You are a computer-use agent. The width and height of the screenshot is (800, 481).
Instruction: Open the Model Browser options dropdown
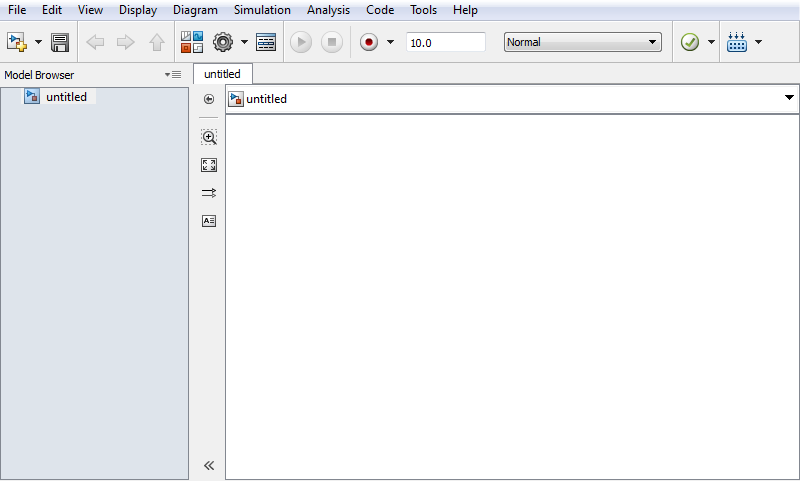pyautogui.click(x=173, y=75)
